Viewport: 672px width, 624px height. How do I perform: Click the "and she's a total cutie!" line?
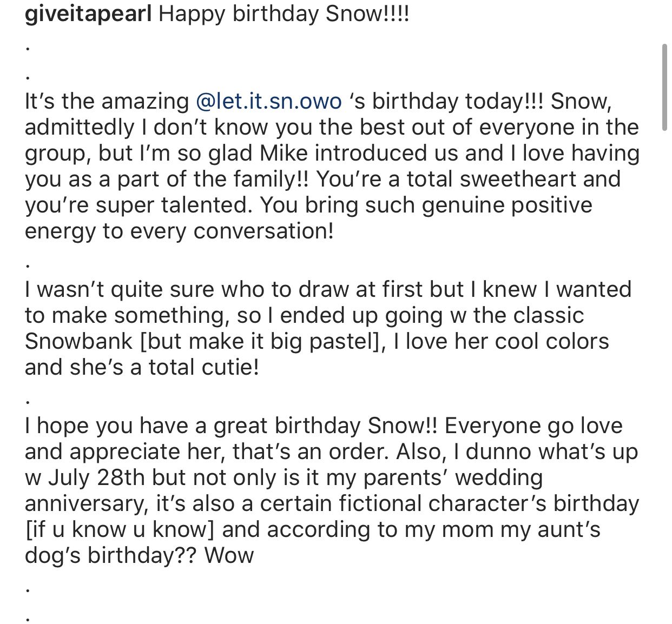(142, 367)
